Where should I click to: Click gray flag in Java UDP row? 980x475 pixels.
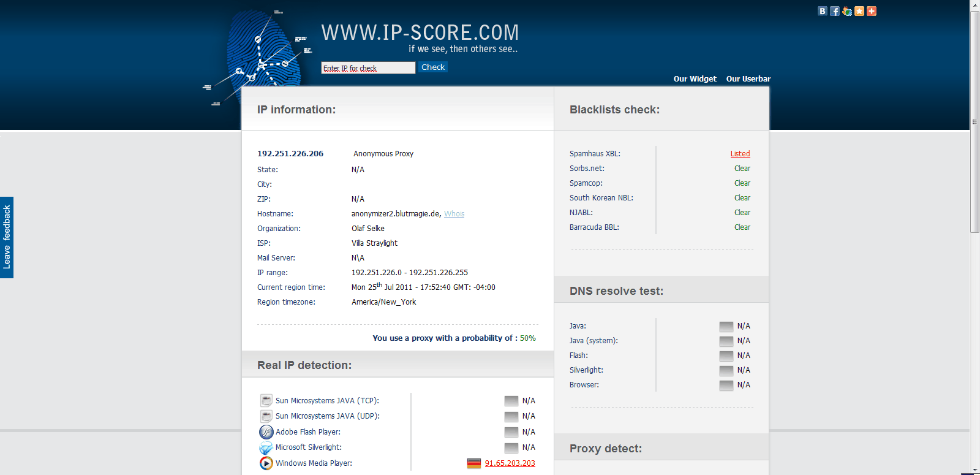(x=511, y=416)
